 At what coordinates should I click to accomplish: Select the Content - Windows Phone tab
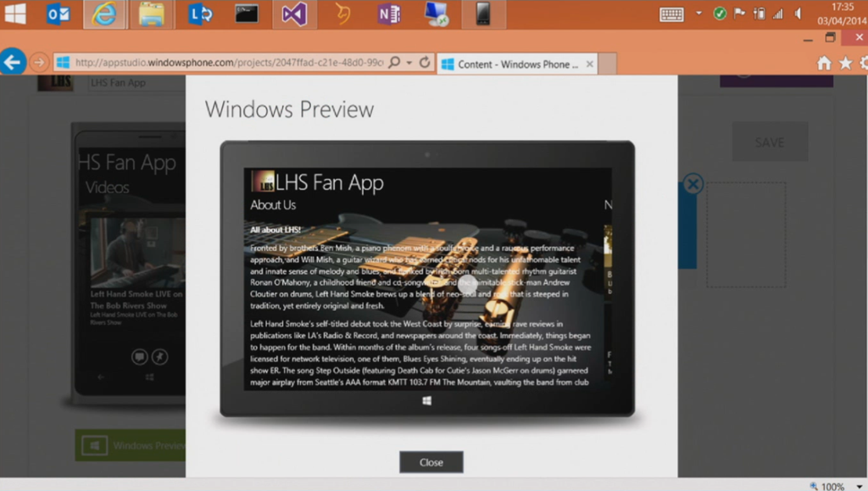point(517,64)
